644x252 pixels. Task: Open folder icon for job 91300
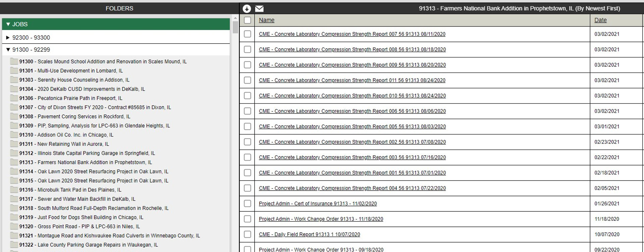[x=14, y=61]
